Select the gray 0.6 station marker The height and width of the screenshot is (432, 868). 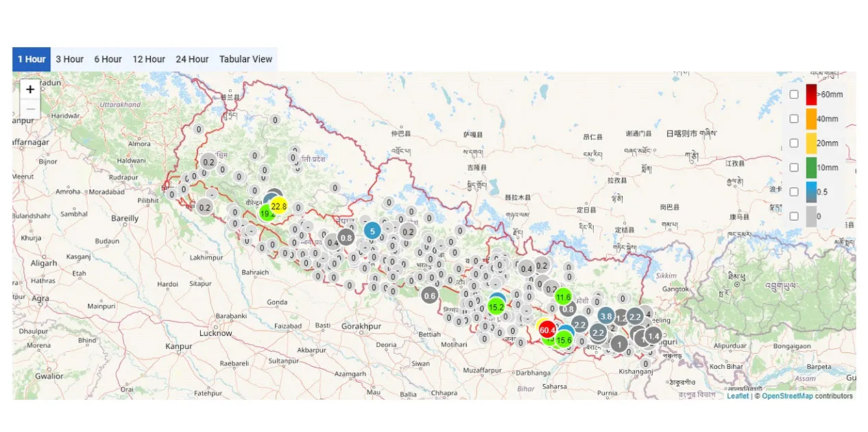[430, 296]
